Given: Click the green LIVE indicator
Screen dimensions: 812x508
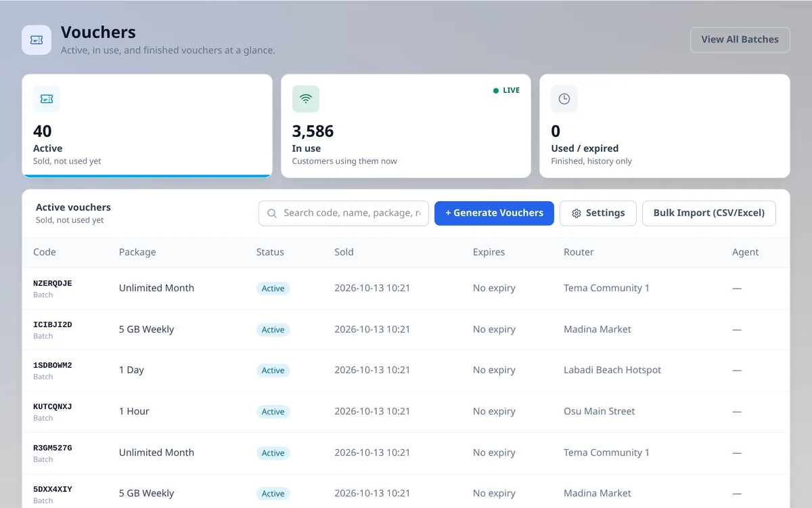Looking at the screenshot, I should [507, 90].
